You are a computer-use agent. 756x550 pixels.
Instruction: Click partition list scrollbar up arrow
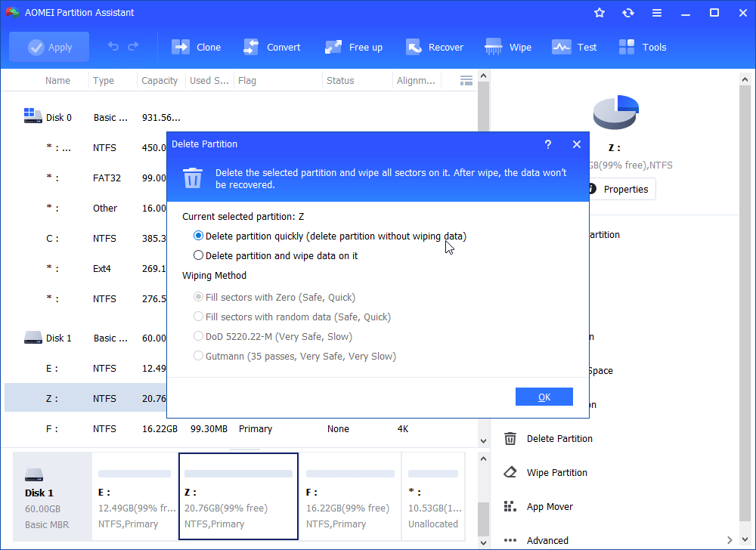pos(484,76)
